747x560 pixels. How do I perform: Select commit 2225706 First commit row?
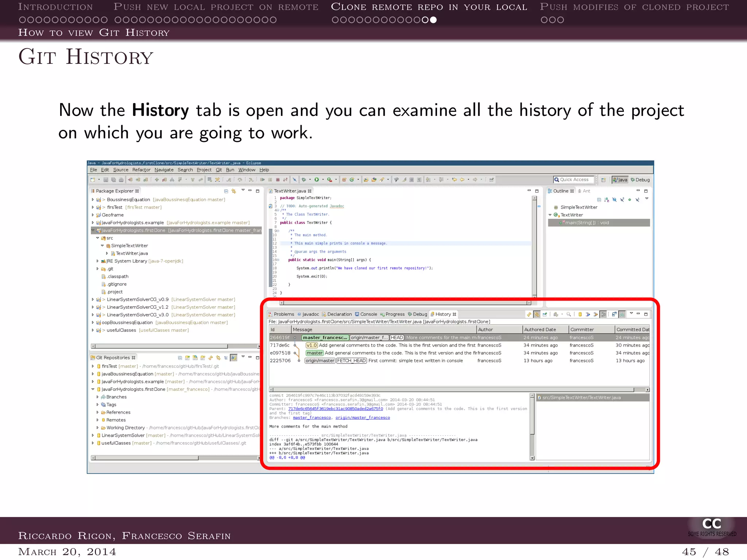click(x=459, y=361)
